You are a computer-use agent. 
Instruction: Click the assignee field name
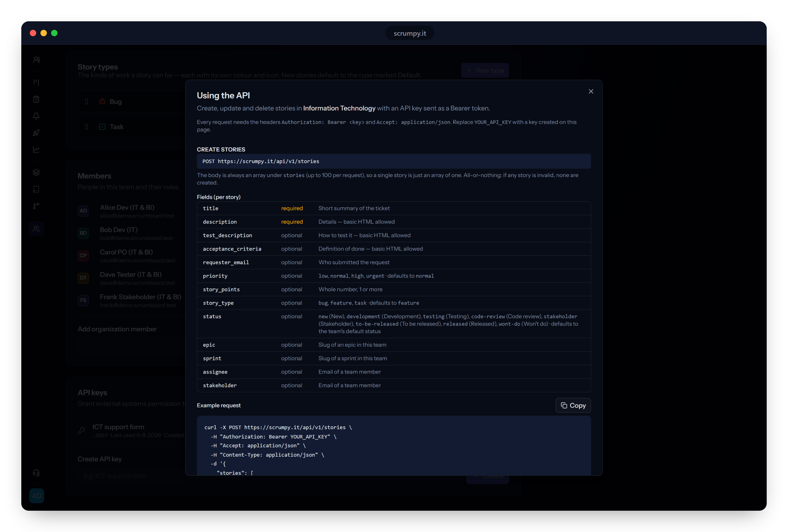click(x=215, y=372)
